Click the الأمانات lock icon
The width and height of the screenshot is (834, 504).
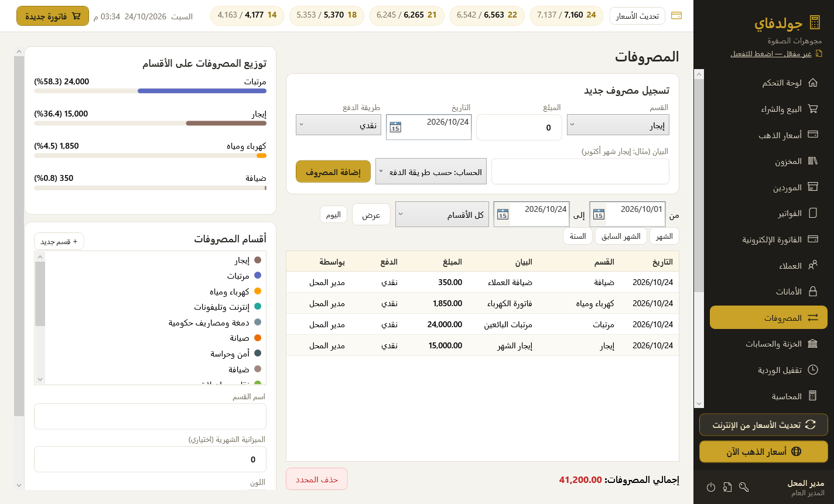812,291
